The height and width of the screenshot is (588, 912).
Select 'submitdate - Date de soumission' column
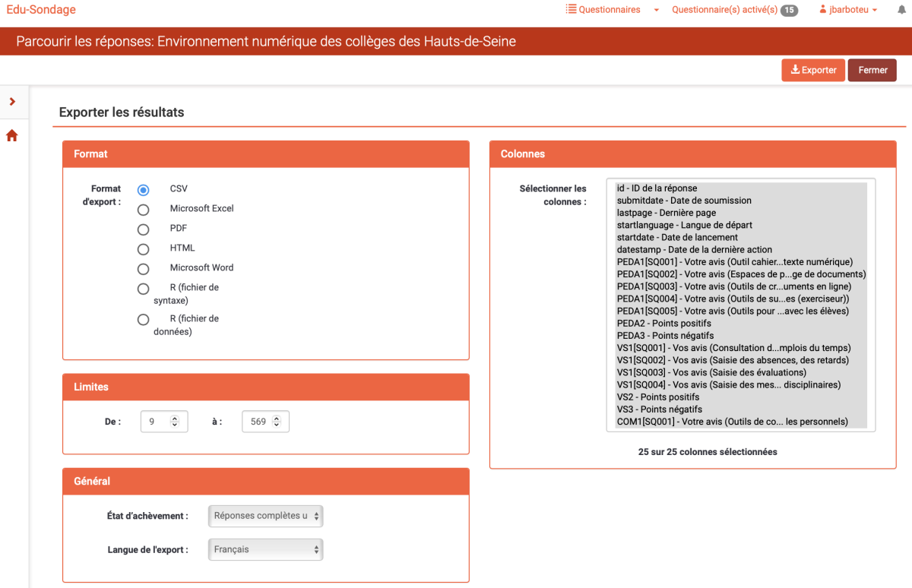tap(741, 201)
